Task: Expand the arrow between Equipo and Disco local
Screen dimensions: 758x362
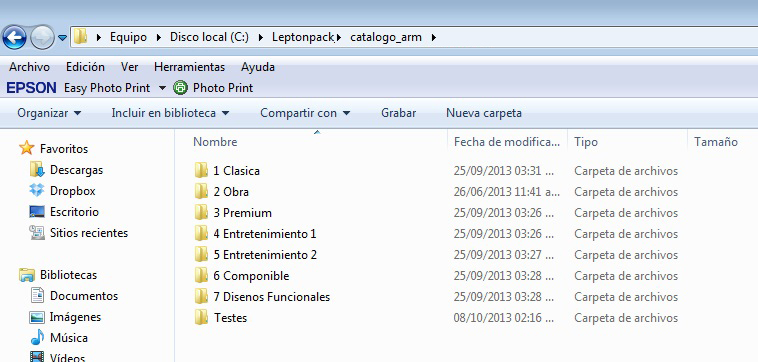Action: (x=159, y=37)
